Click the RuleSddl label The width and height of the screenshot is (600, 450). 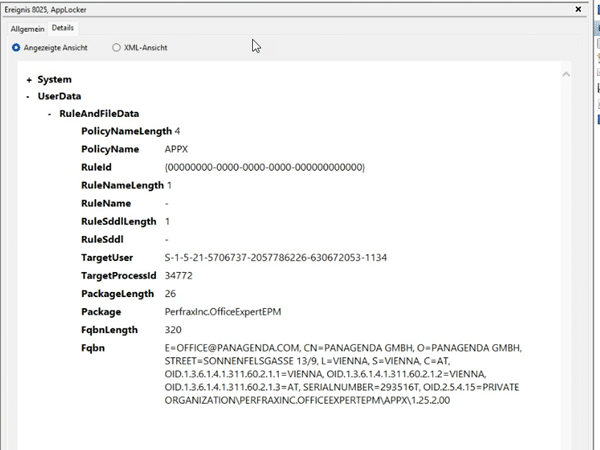(x=102, y=240)
